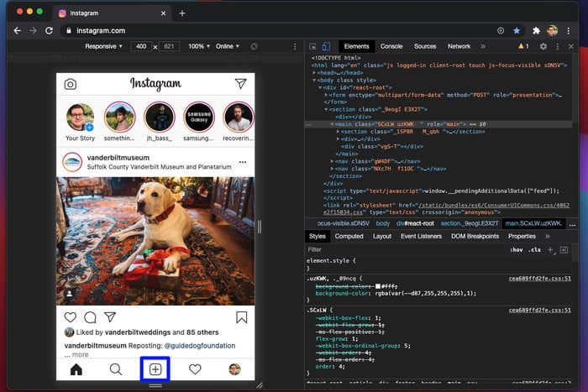The width and height of the screenshot is (588, 392).
Task: Rotate the device viewport icon
Action: pos(254,46)
